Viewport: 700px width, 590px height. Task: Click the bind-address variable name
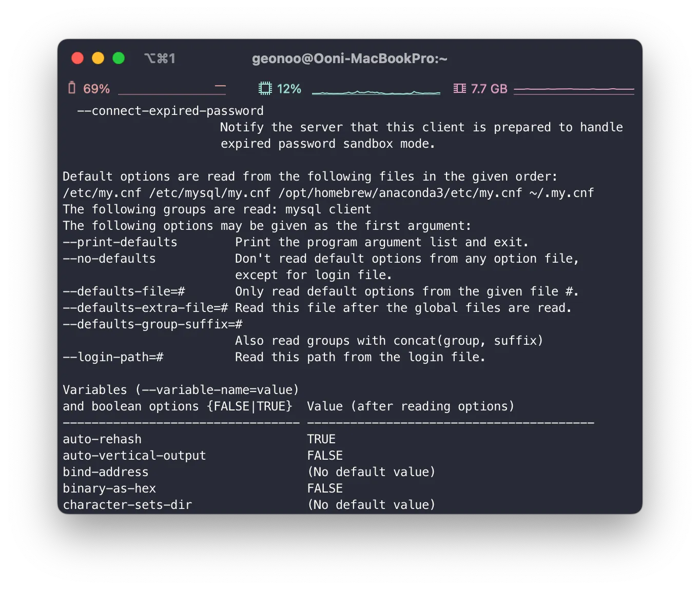pos(106,472)
